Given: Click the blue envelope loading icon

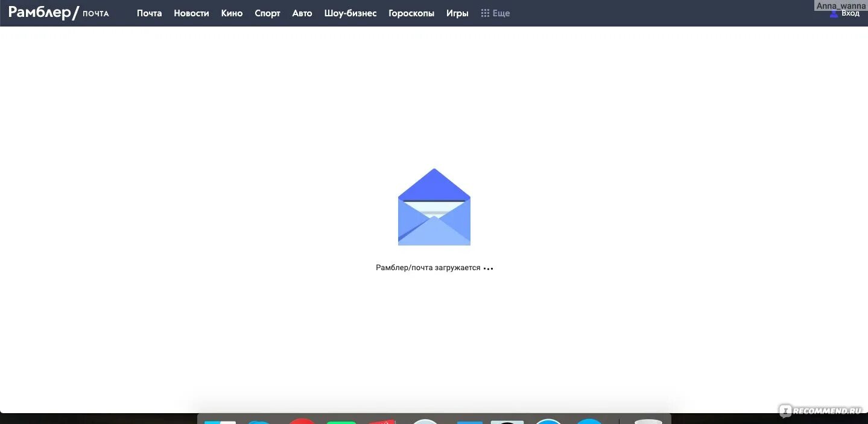Looking at the screenshot, I should (434, 207).
